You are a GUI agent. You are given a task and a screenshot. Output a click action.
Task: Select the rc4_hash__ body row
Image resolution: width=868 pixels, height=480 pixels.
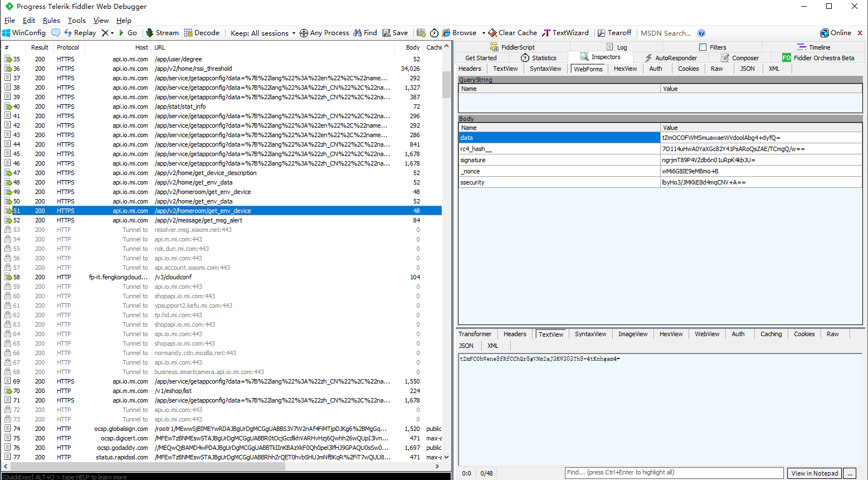pyautogui.click(x=660, y=149)
